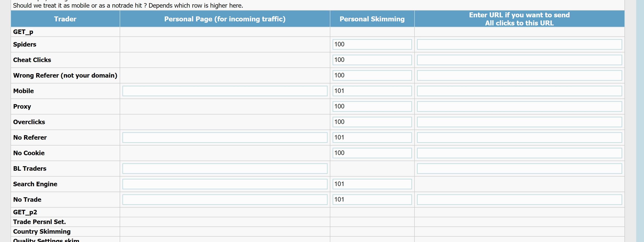Focus the Proxy Personal Skimming field
Image resolution: width=644 pixels, height=242 pixels.
coord(372,106)
